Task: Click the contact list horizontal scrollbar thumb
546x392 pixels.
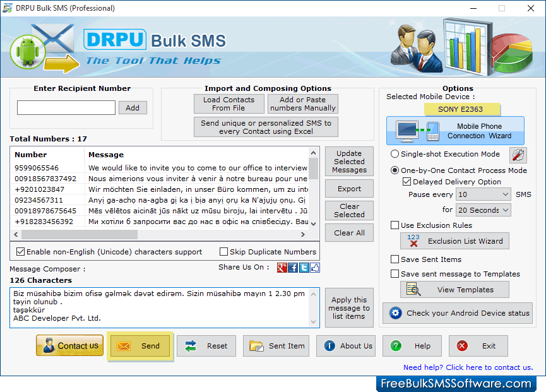Action: coord(80,235)
